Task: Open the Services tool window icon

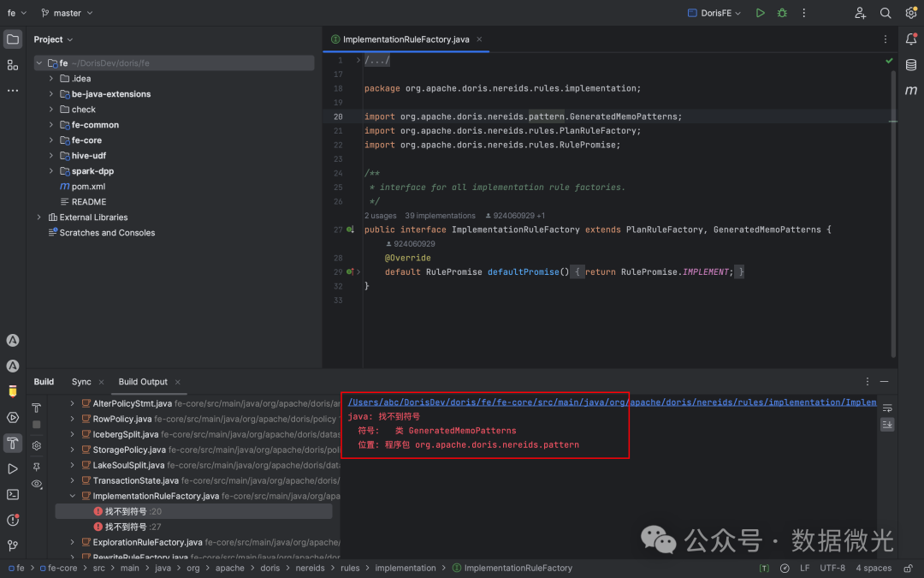Action: 12,418
